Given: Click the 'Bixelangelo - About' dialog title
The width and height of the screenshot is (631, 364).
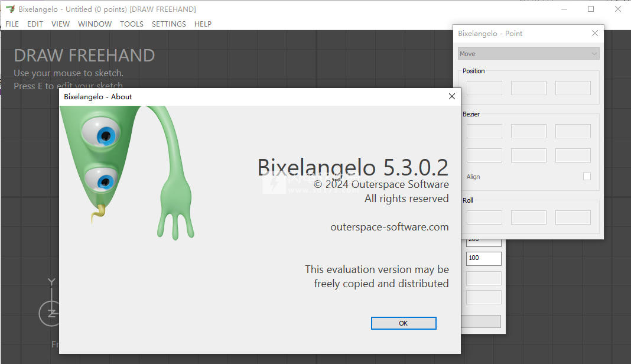Looking at the screenshot, I should click(x=98, y=97).
